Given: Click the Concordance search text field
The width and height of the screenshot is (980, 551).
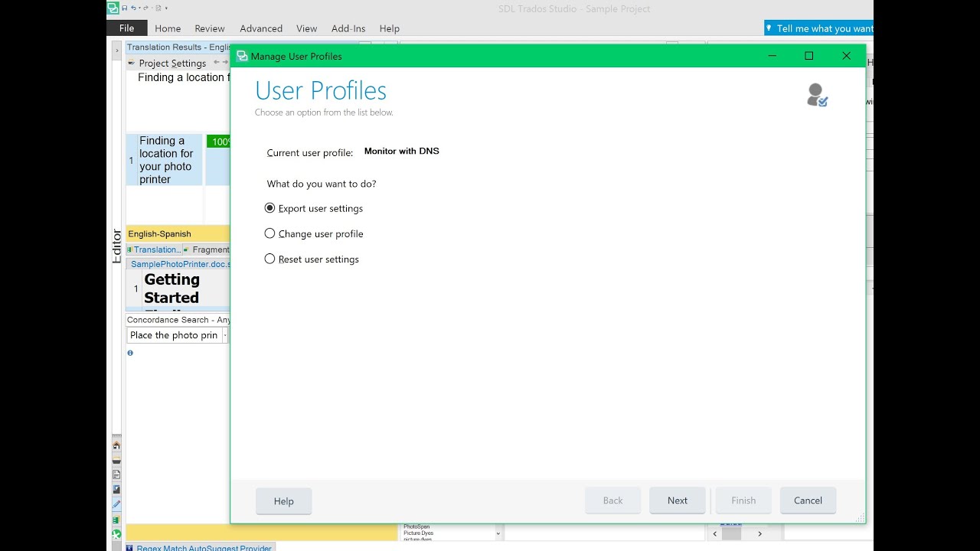Looking at the screenshot, I should click(x=174, y=335).
